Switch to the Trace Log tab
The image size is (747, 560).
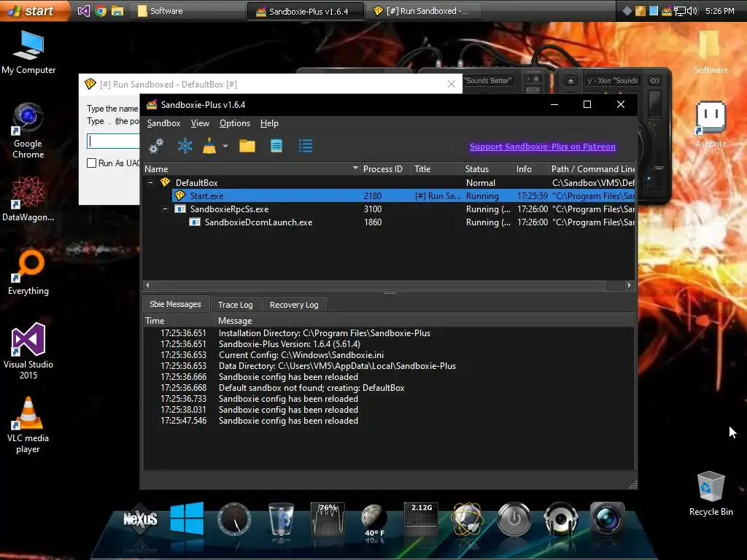pos(236,305)
